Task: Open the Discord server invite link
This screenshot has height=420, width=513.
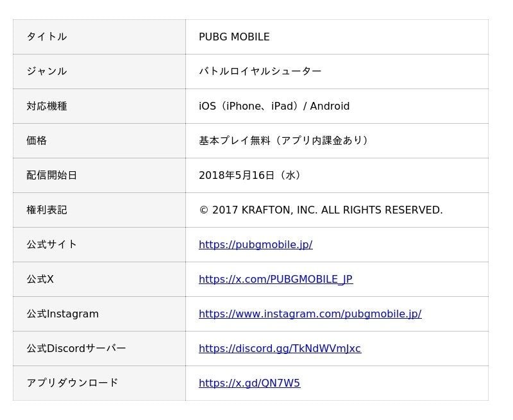Action: [280, 349]
